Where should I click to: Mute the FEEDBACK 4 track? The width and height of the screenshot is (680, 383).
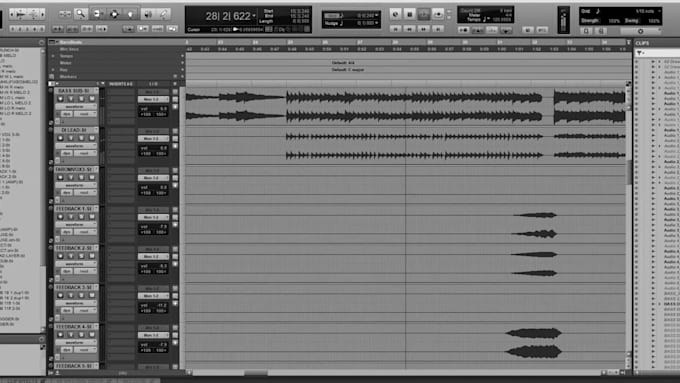(92, 334)
